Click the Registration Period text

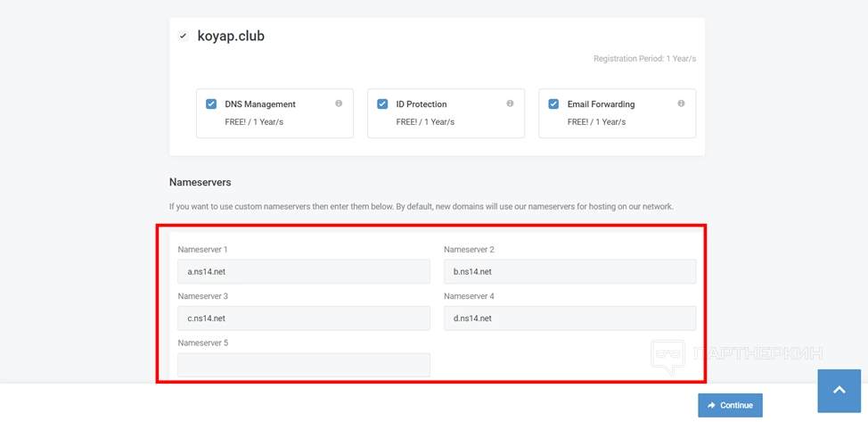[644, 59]
